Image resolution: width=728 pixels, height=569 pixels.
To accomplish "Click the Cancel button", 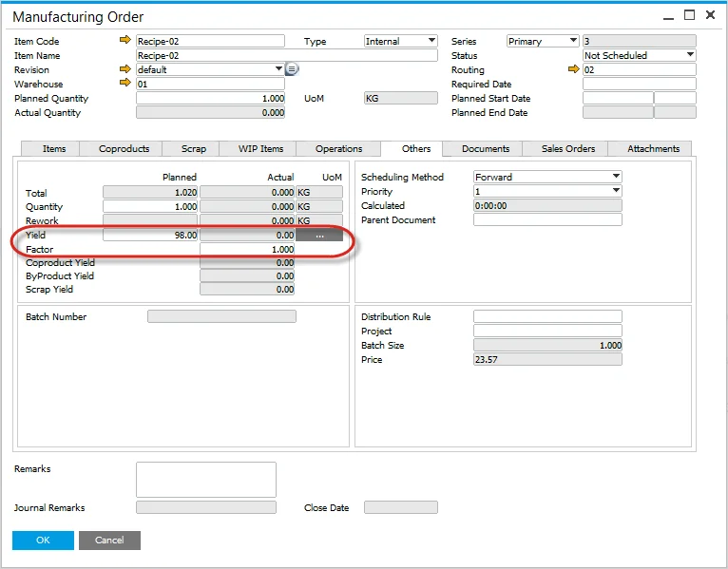I will pyautogui.click(x=109, y=540).
